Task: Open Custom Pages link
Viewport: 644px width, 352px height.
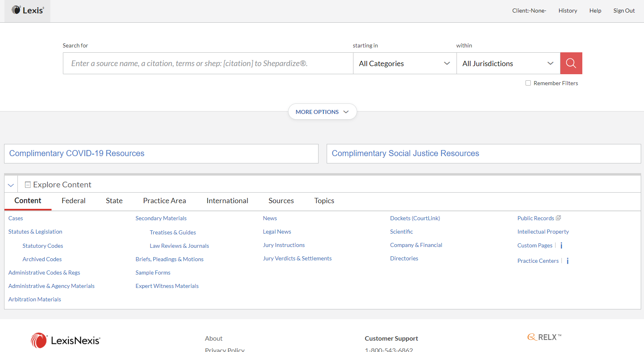Action: tap(535, 245)
